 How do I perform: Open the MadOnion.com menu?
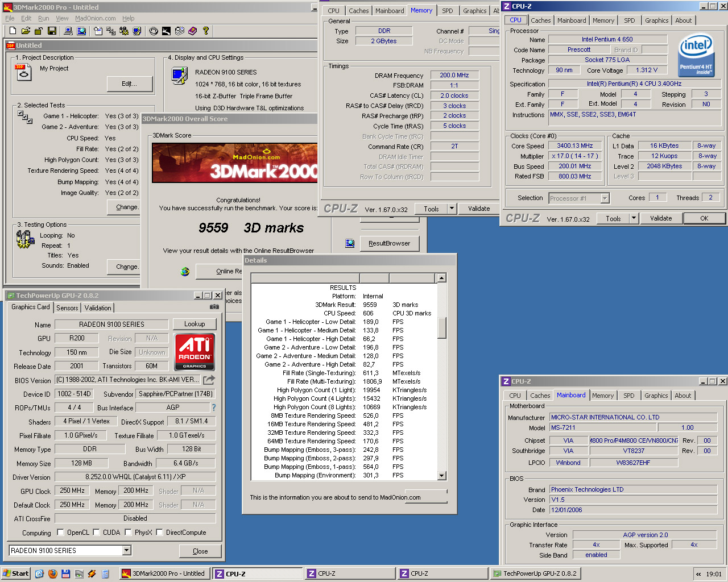click(x=96, y=18)
